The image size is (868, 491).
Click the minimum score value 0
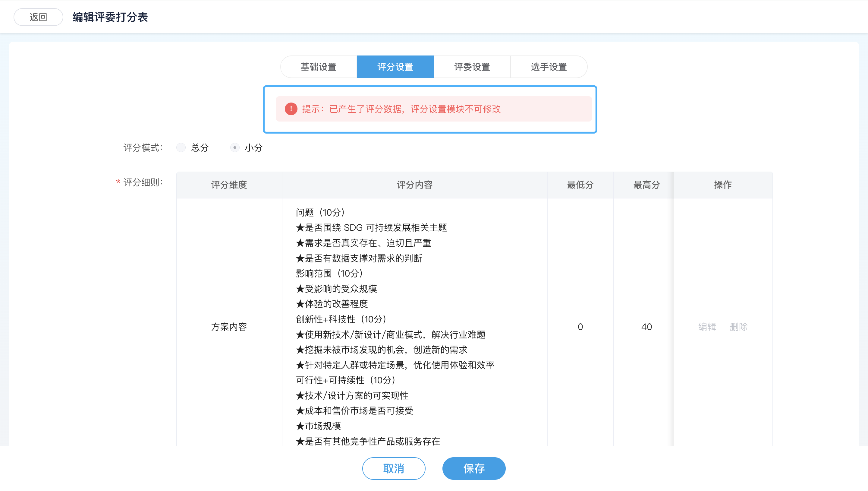pos(580,327)
